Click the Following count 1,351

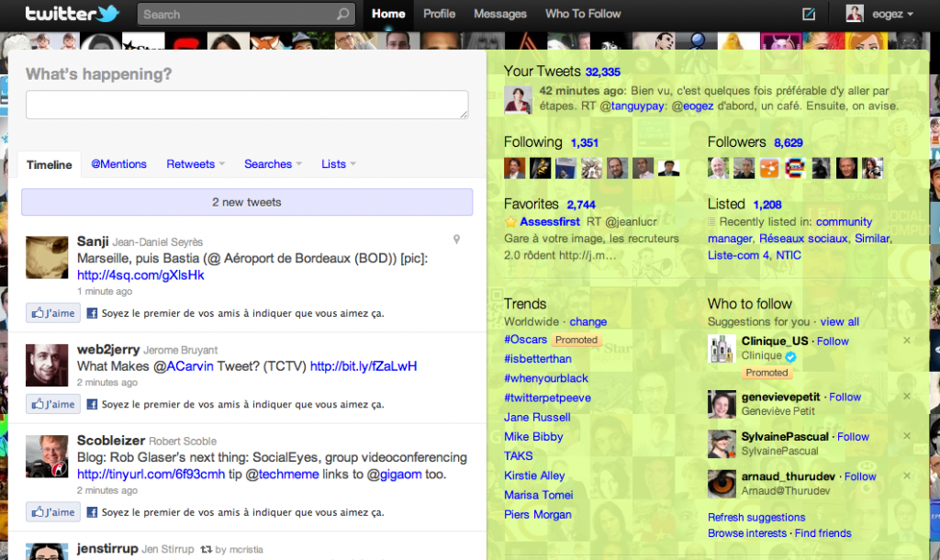(x=585, y=142)
